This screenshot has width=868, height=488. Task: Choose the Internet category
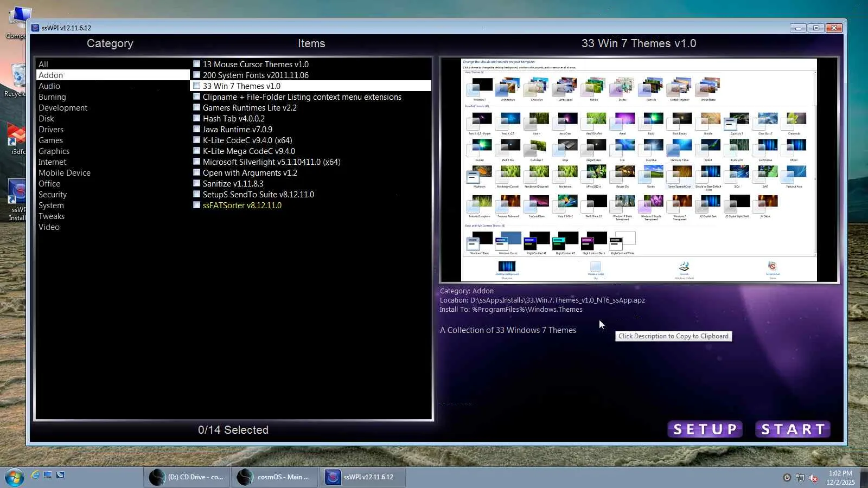coord(113,162)
